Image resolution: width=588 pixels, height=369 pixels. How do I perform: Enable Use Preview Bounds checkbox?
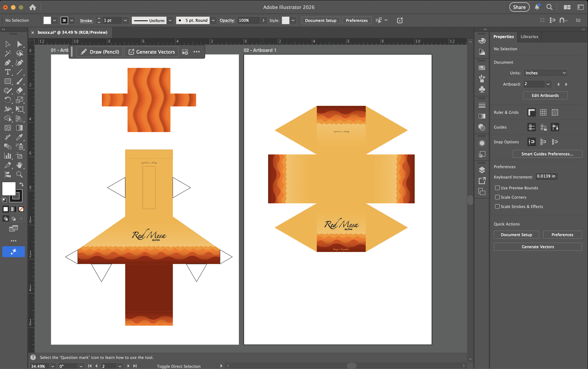coord(497,188)
